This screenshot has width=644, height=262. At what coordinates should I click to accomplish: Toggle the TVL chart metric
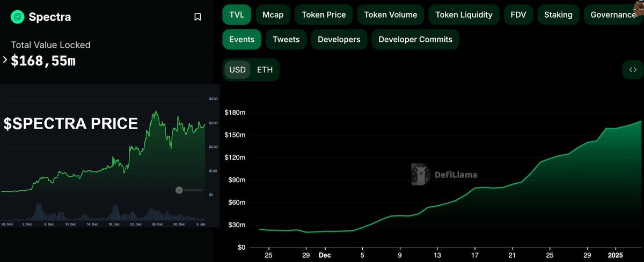coord(236,15)
